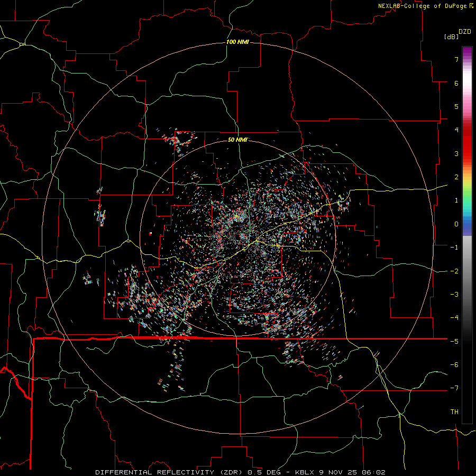Click the 5 value on the color scale
476x476 pixels.
pos(456,106)
